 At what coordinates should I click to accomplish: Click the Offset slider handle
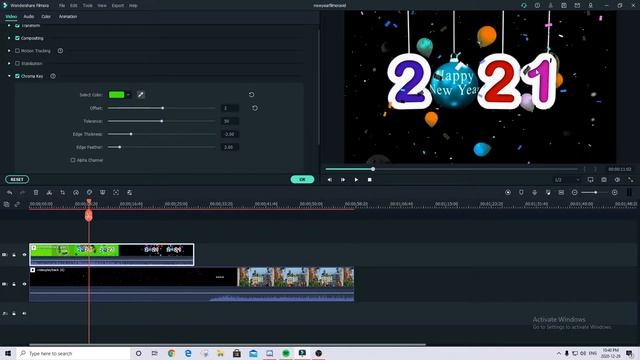click(x=163, y=108)
